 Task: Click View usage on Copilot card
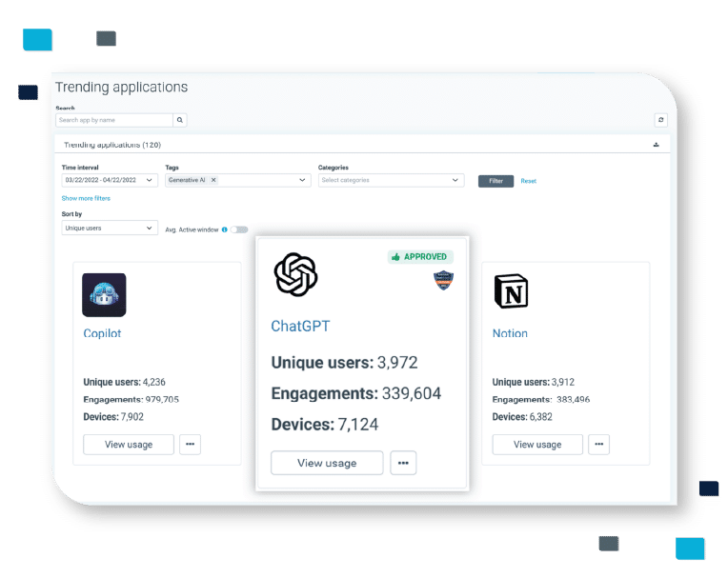129,445
